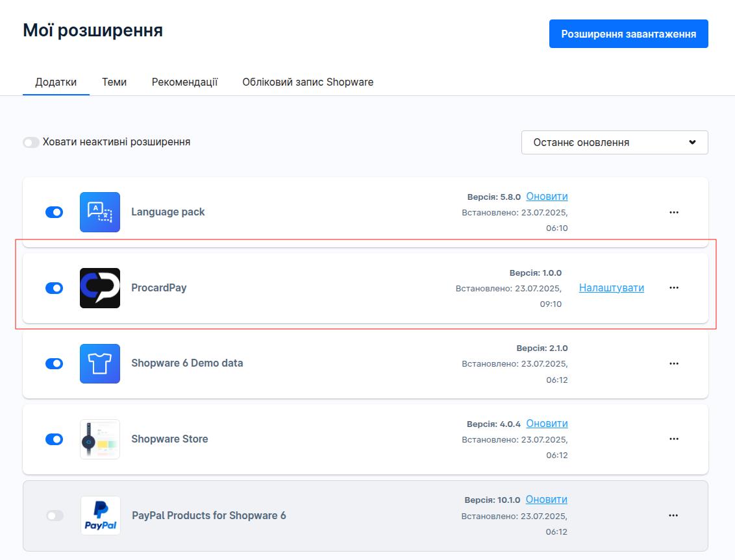Screen dimensions: 735x560
Task: Open the three-dot menu for Shopware 6 Demo data
Action: 674,363
